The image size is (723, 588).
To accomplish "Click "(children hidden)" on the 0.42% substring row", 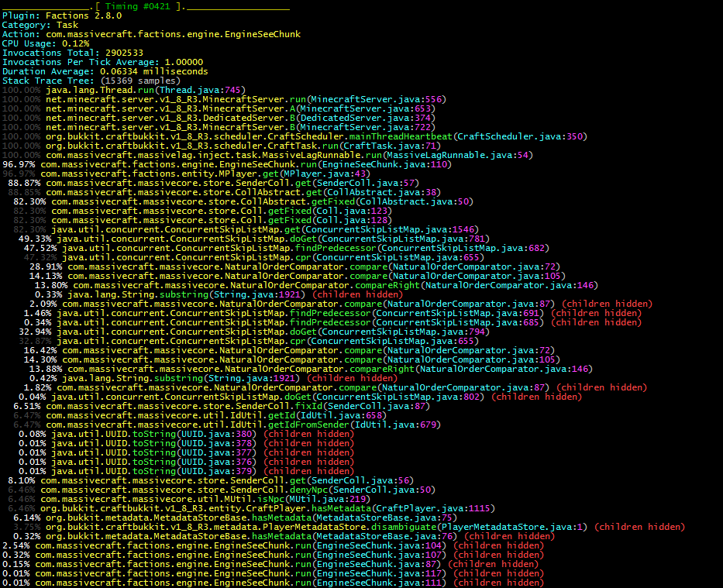I will (353, 378).
